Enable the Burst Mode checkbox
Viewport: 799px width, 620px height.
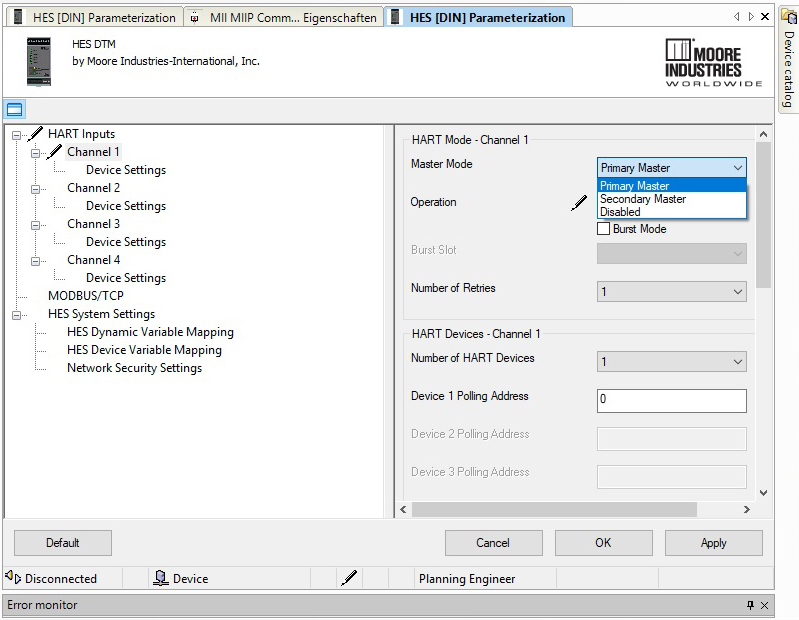[x=603, y=229]
